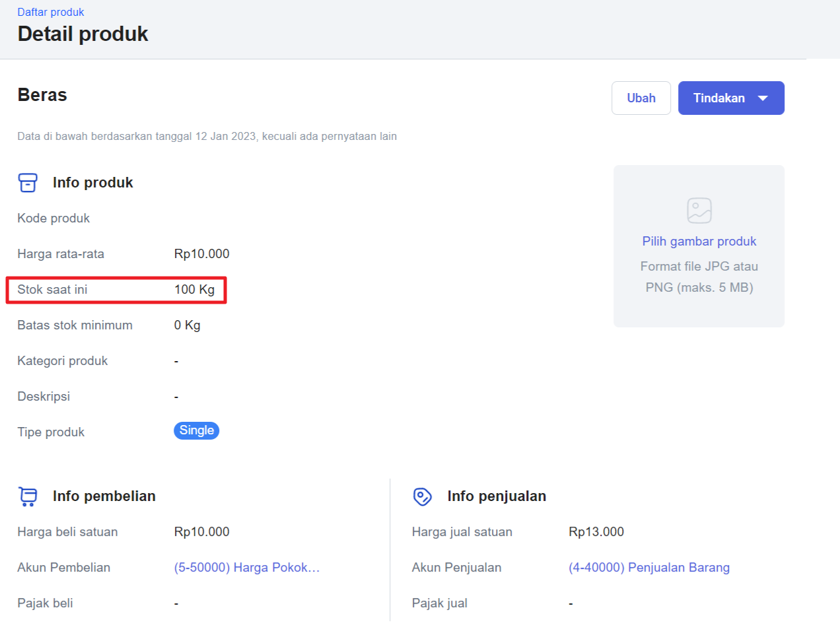Select the Harga rata-rata value Rp10.000
Viewport: 840px width, 637px height.
click(x=201, y=254)
